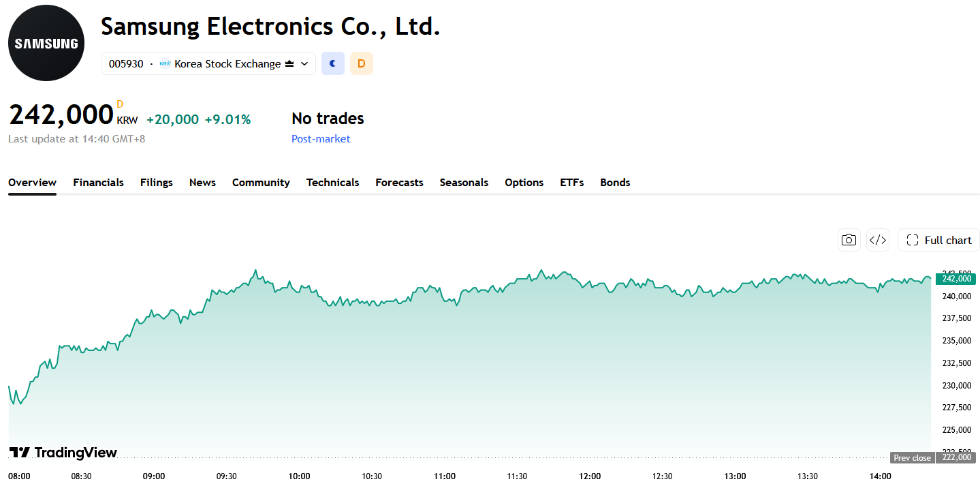980x488 pixels.
Task: Open the Options tab
Action: click(x=524, y=182)
